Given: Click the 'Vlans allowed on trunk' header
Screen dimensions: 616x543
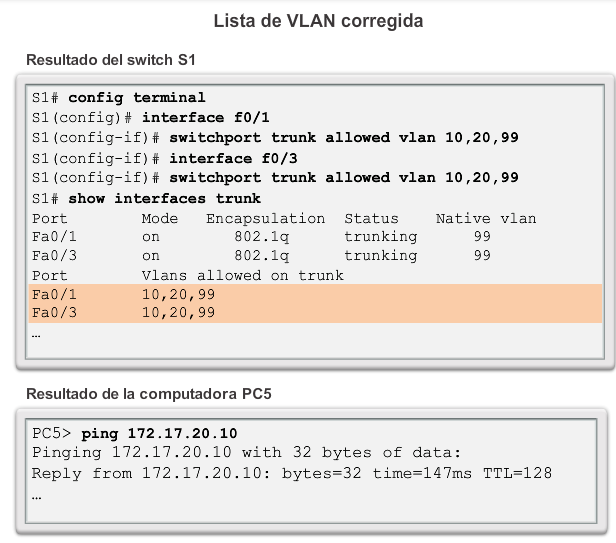Looking at the screenshot, I should pyautogui.click(x=242, y=275).
